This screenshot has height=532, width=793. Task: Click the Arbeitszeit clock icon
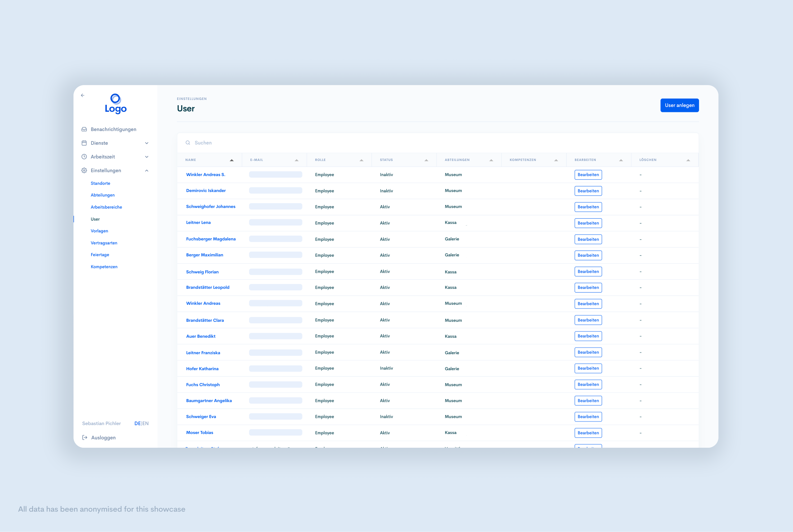pos(84,157)
